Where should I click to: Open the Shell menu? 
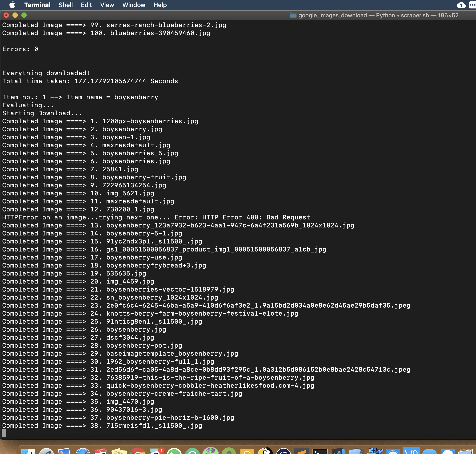tap(66, 5)
